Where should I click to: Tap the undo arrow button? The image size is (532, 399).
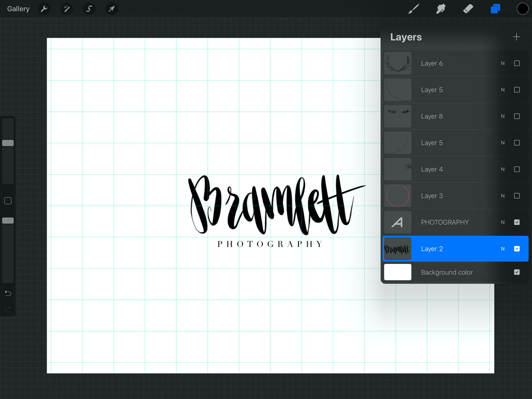(8, 293)
